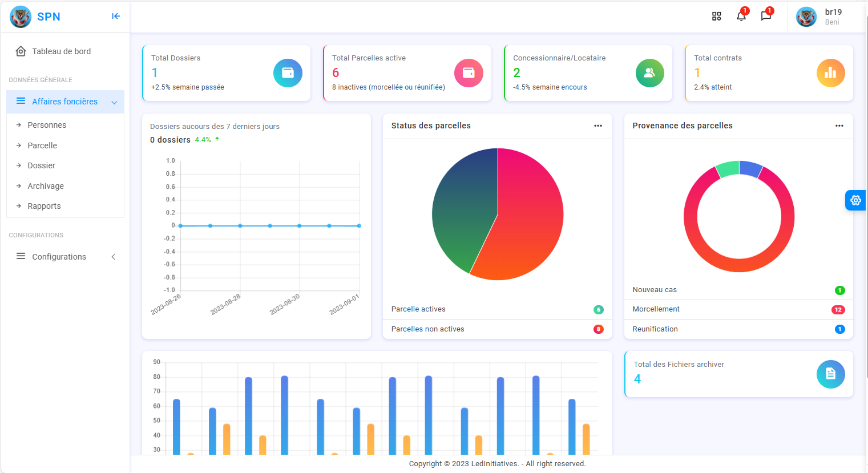Open the apps grid icon
868x473 pixels.
[717, 17]
